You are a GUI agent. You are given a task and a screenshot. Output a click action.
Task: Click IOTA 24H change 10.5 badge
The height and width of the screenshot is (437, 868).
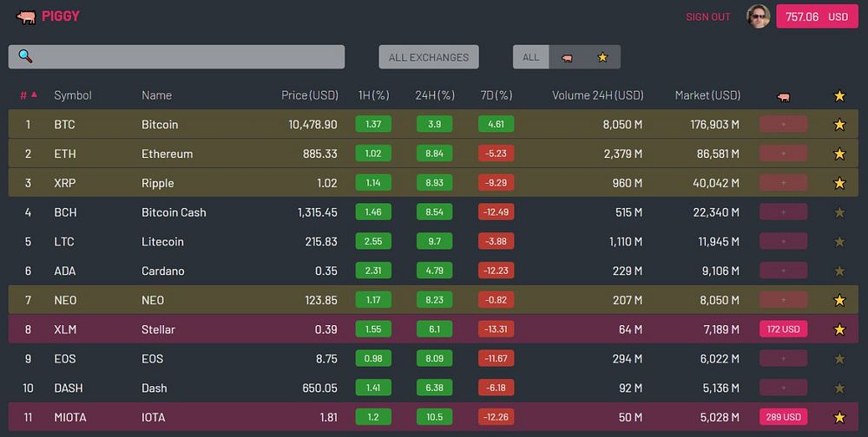click(x=435, y=417)
